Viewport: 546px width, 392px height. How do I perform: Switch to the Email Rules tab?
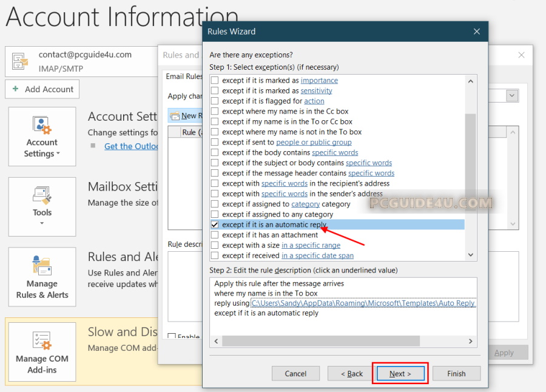tap(184, 76)
